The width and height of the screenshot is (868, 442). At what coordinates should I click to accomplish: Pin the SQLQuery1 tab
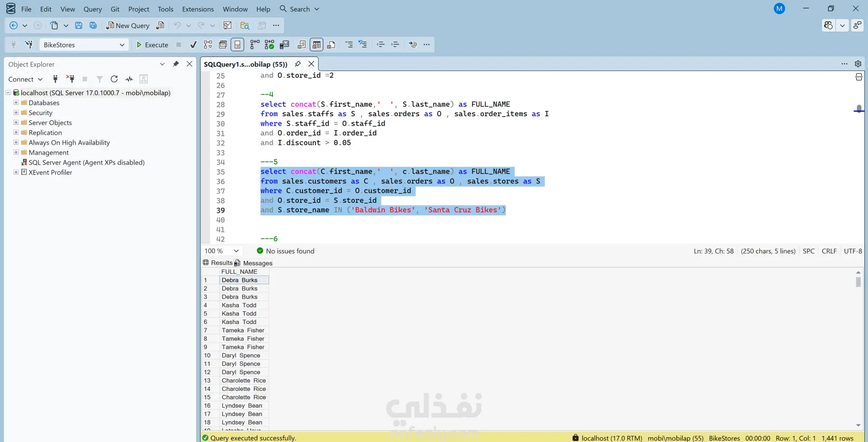[297, 64]
